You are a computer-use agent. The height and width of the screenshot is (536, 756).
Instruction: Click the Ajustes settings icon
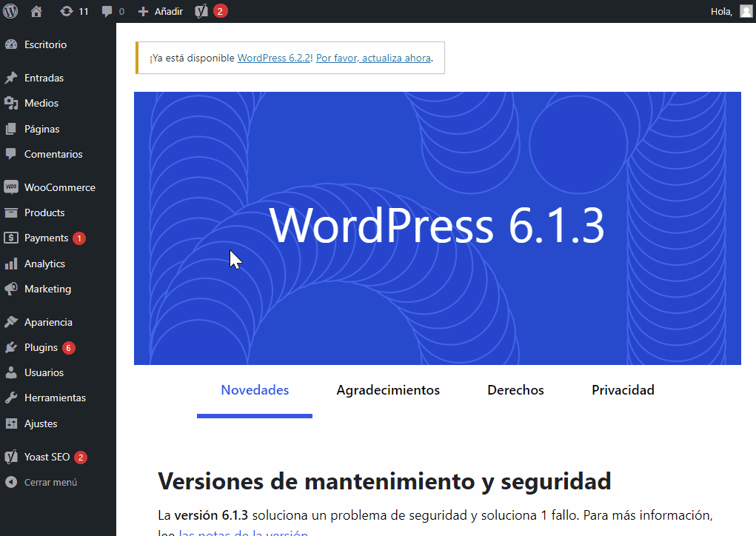pos(11,423)
